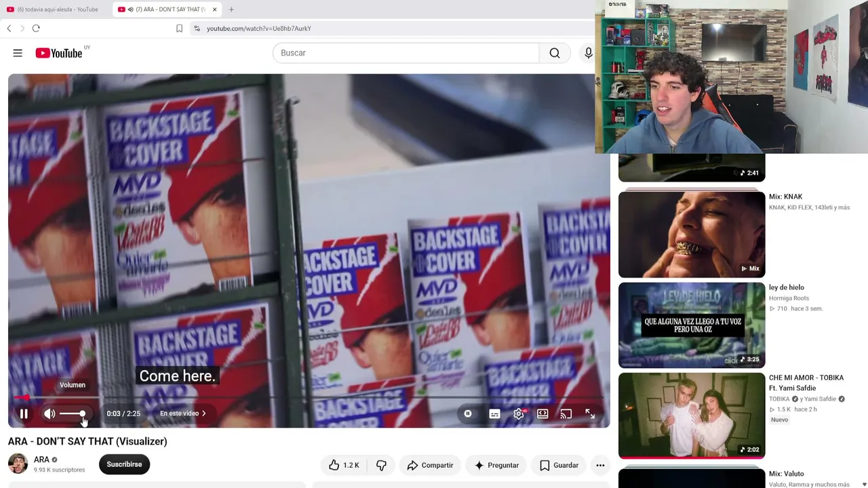868x488 pixels.
Task: Click the 'Nuevo' badge
Action: (x=779, y=420)
